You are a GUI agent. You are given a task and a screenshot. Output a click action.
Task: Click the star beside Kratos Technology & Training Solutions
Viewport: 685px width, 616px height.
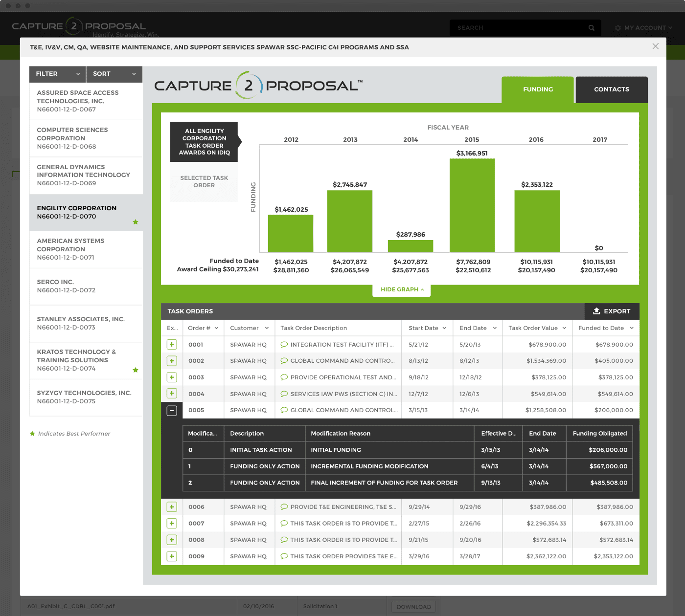pyautogui.click(x=136, y=370)
